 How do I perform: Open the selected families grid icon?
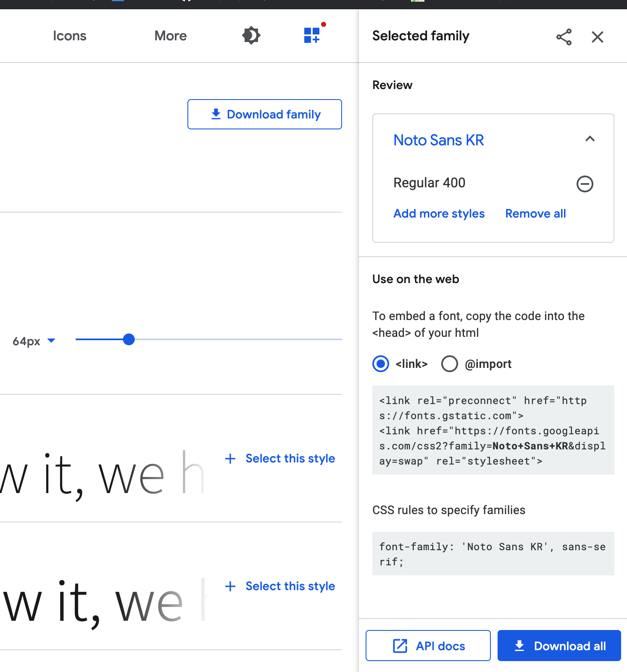tap(312, 35)
